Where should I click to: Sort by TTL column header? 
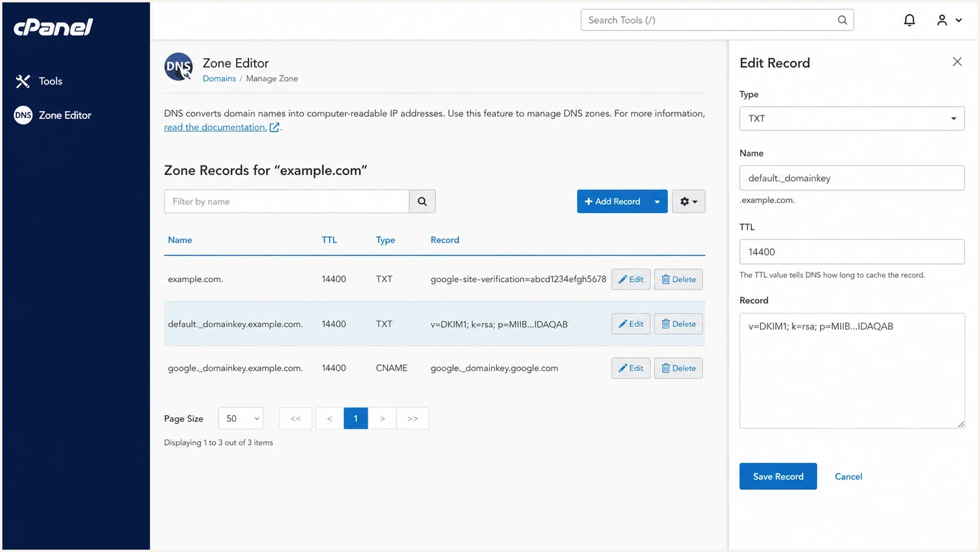pyautogui.click(x=329, y=240)
